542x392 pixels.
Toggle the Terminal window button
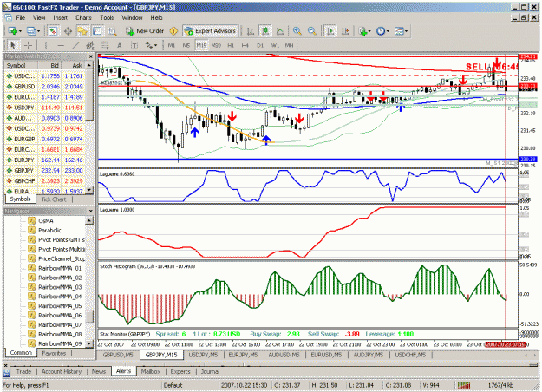pyautogui.click(x=97, y=31)
